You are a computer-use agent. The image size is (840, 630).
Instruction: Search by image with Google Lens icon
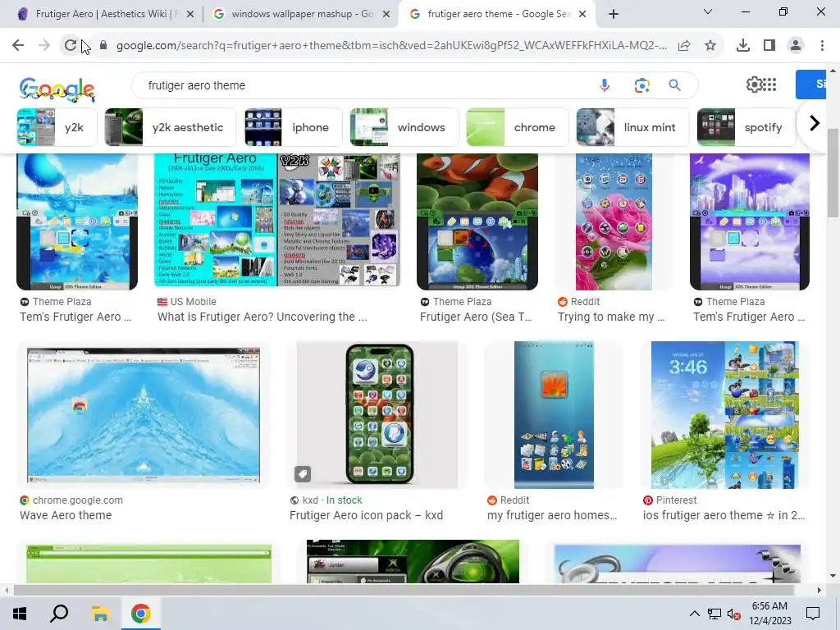[x=641, y=85]
